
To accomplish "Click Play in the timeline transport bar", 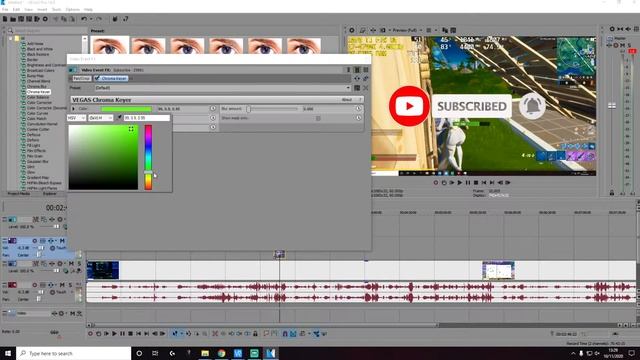I will [x=114, y=333].
